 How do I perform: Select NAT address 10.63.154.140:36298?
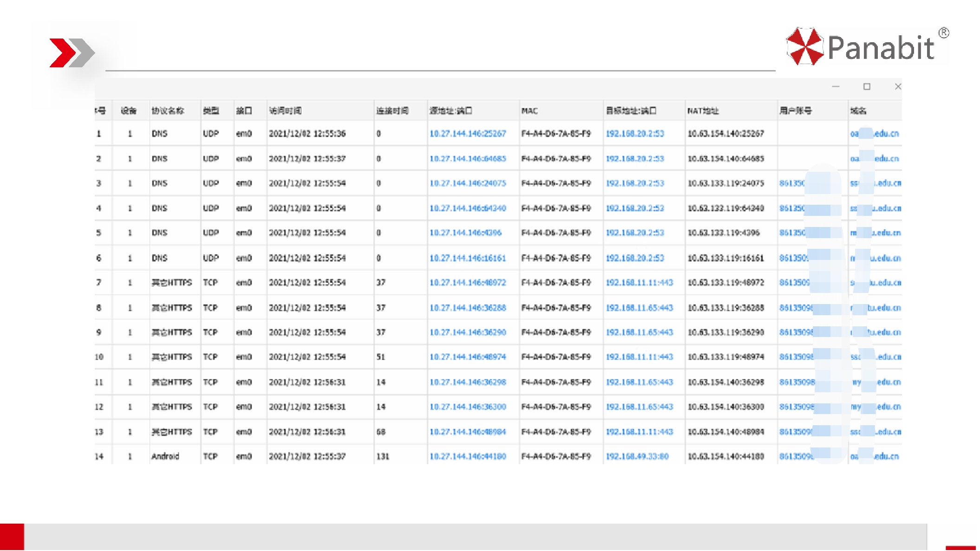[x=725, y=382]
